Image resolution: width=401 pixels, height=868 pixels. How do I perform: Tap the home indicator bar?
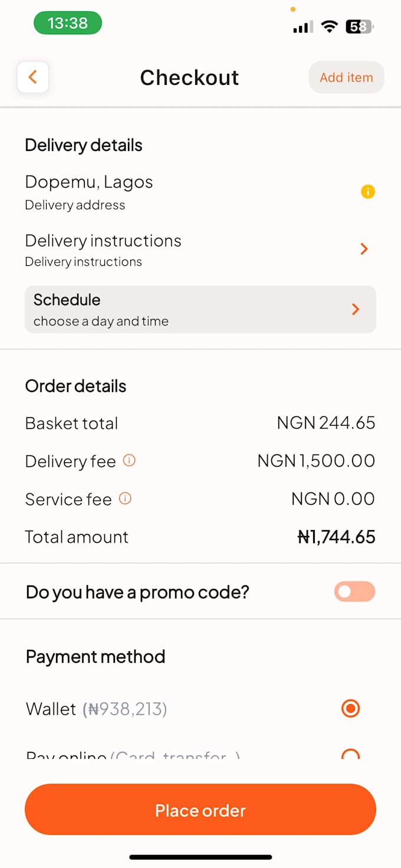(x=200, y=857)
